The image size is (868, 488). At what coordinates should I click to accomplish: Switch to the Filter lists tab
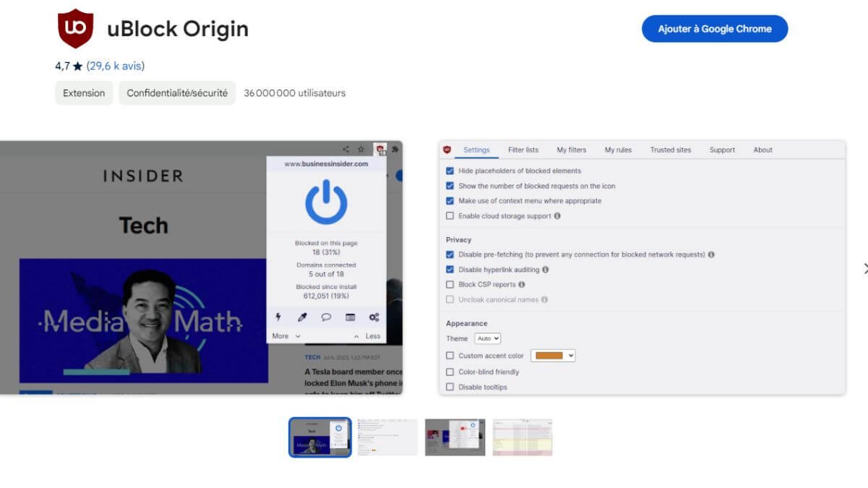[x=523, y=150]
